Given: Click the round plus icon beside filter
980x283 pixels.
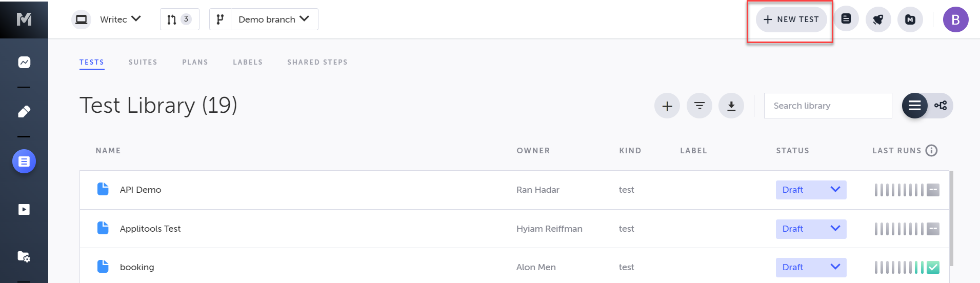Looking at the screenshot, I should [x=667, y=106].
